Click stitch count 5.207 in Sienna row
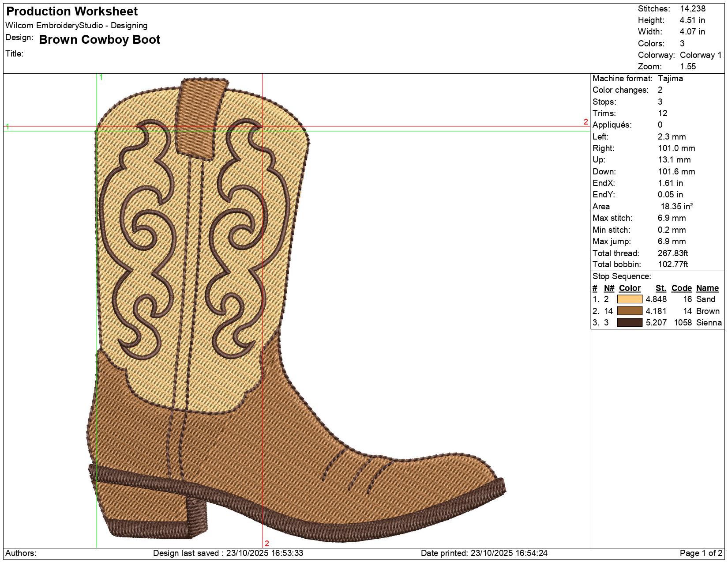Image resolution: width=728 pixels, height=563 pixels. [x=656, y=322]
